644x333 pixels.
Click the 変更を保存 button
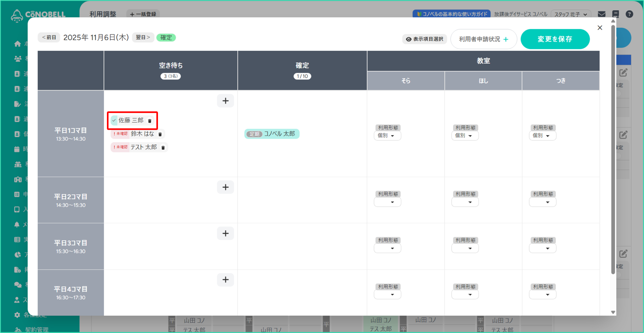point(555,39)
